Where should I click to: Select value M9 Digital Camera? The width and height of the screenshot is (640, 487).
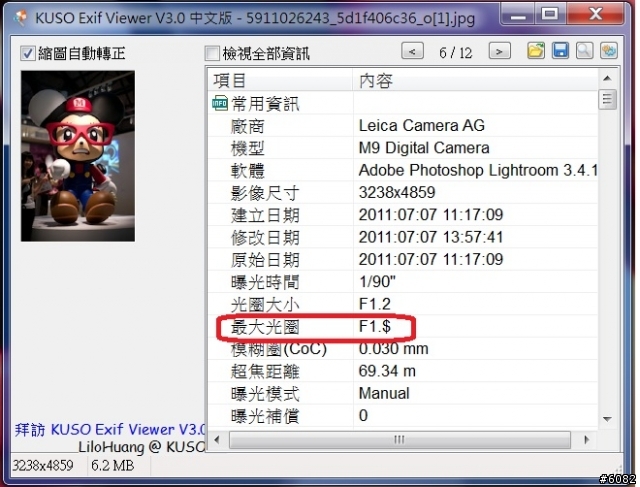[x=424, y=148]
